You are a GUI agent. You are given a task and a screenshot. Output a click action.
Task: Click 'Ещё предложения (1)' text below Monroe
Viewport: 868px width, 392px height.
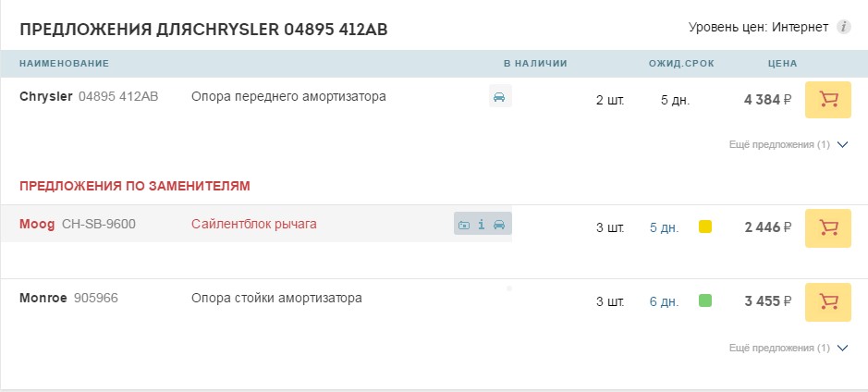[x=779, y=349]
